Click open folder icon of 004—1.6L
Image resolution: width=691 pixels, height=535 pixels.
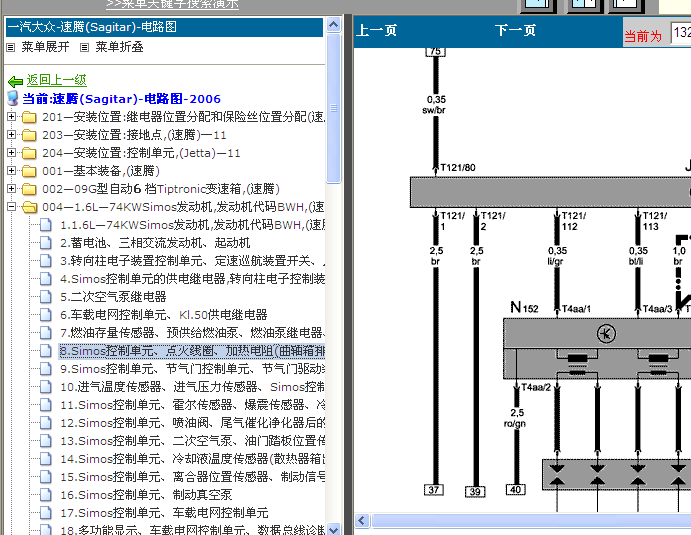coord(29,207)
